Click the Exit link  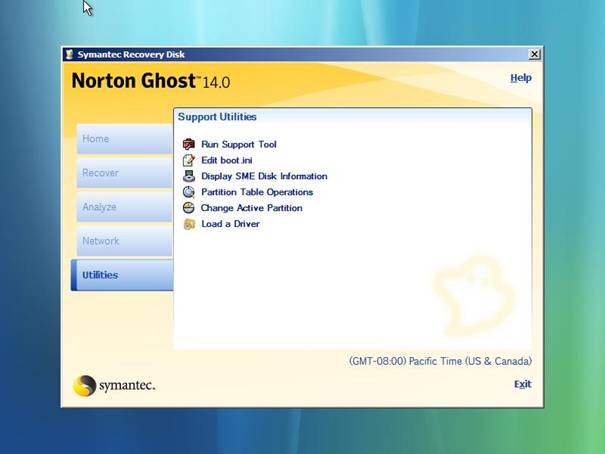point(522,384)
